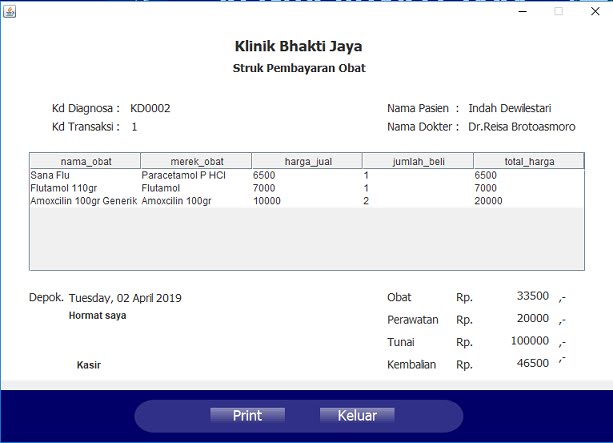This screenshot has height=443, width=613.
Task: Select harga_jual value 10000
Action: click(x=307, y=201)
